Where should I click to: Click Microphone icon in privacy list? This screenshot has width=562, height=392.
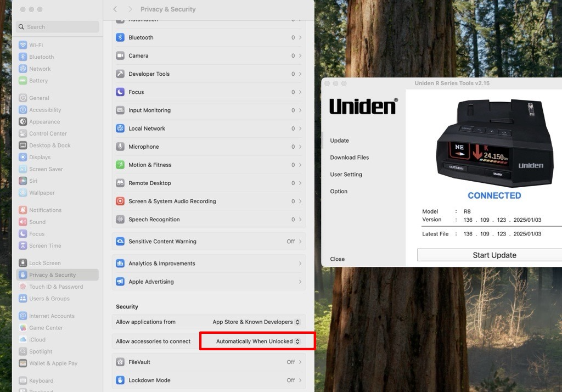pyautogui.click(x=120, y=147)
